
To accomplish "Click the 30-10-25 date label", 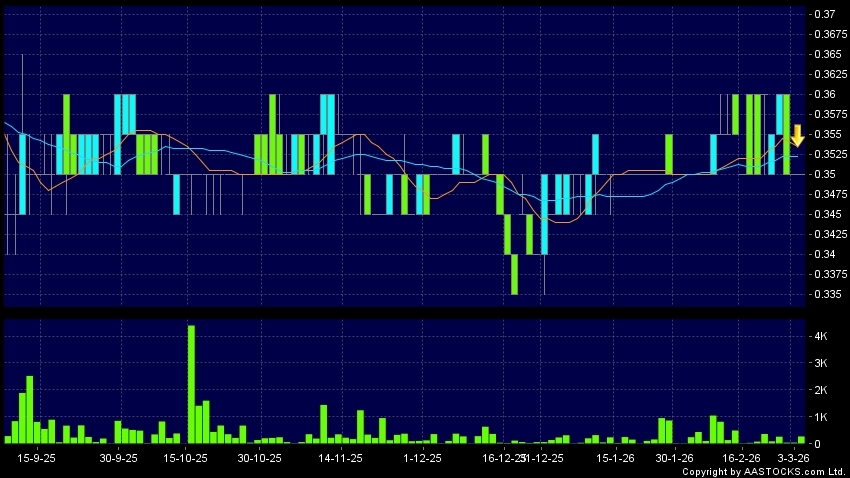I will 259,457.
